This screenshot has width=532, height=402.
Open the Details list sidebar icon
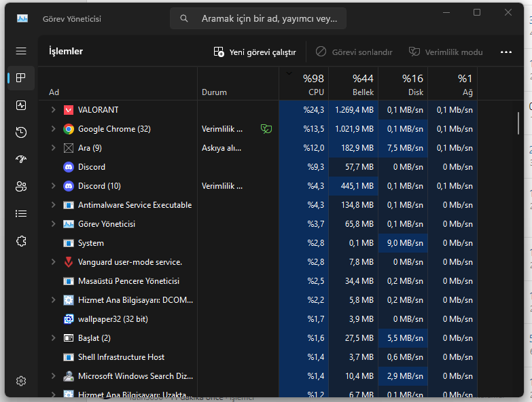point(21,213)
